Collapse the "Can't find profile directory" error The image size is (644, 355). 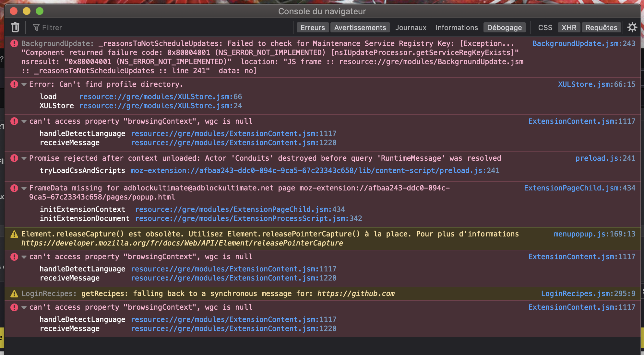click(x=24, y=85)
